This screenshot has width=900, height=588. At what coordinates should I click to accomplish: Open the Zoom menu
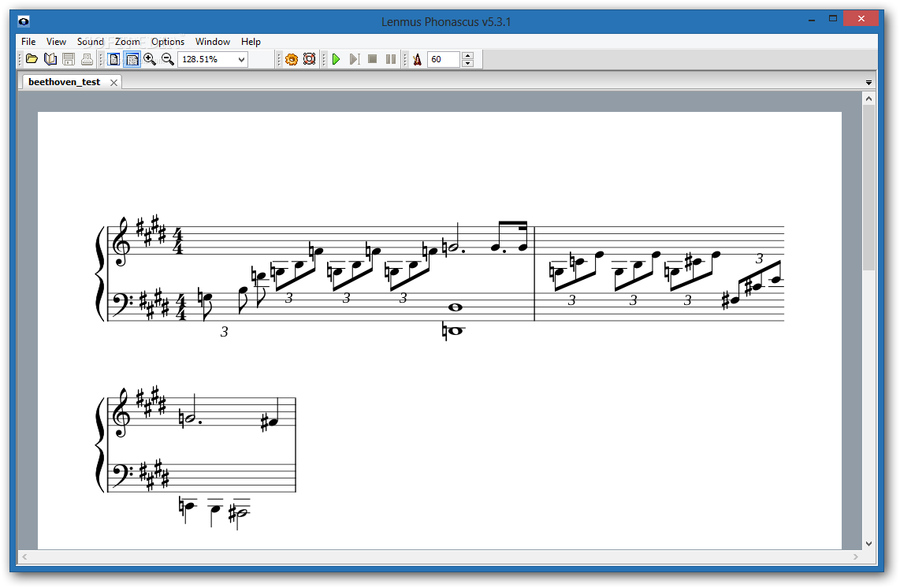tap(128, 41)
